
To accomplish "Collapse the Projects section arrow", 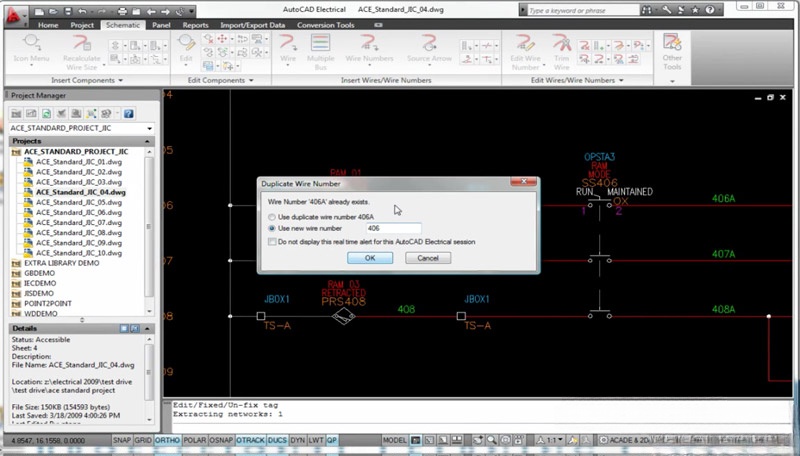I will click(x=147, y=141).
